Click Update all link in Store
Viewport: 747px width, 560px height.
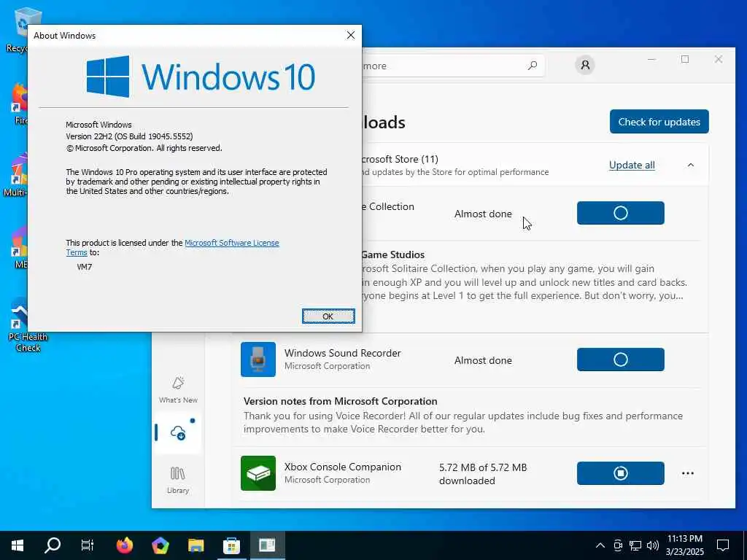(x=632, y=166)
